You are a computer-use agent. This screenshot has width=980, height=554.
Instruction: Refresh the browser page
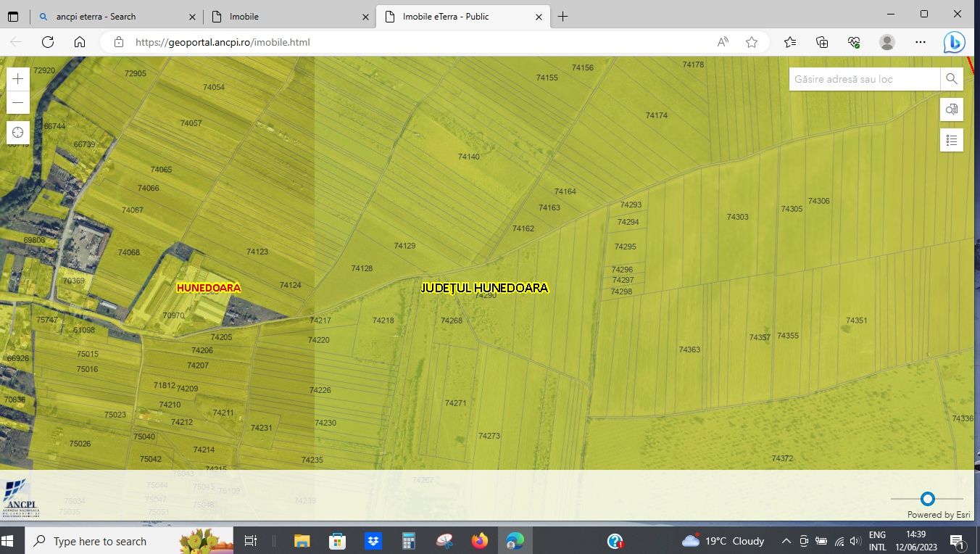click(48, 42)
